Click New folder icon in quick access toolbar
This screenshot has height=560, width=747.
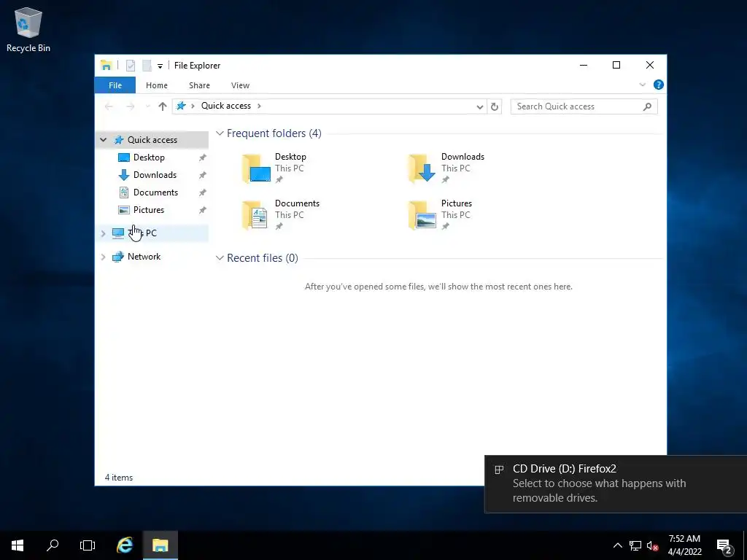(147, 65)
